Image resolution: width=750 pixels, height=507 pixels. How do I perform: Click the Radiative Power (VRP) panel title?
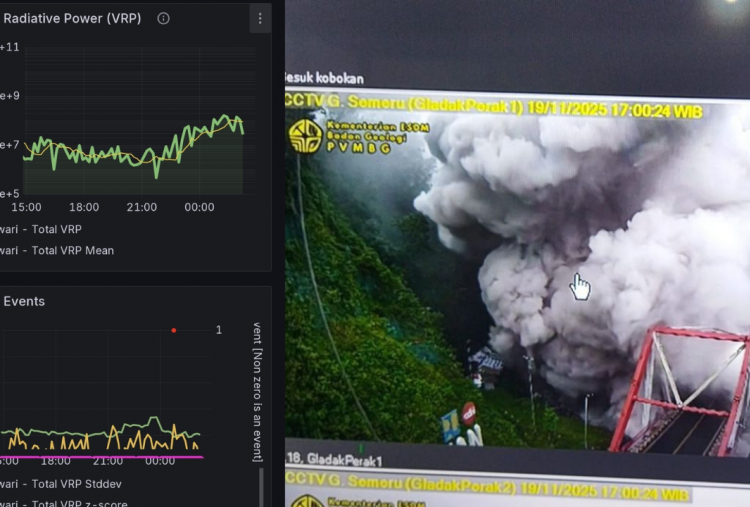pos(72,18)
